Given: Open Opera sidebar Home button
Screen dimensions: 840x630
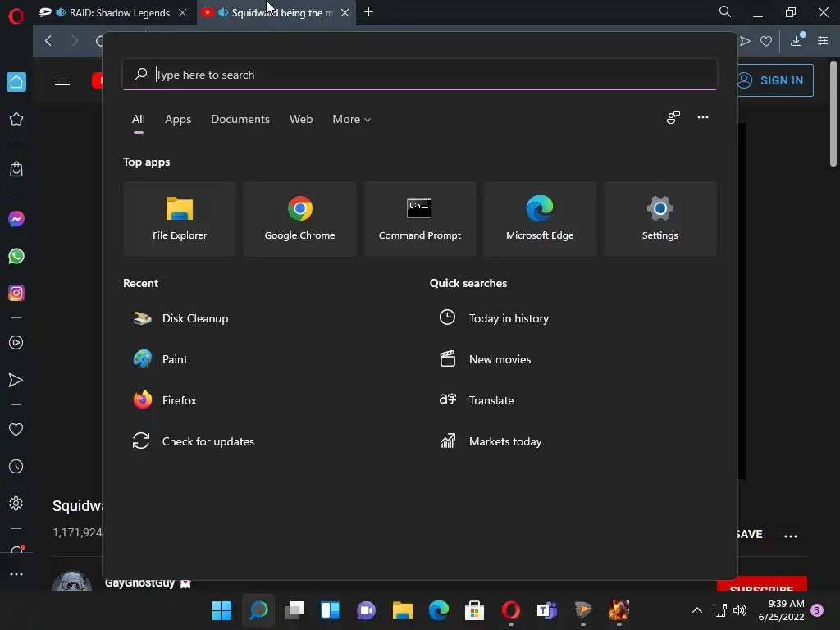Looking at the screenshot, I should [x=16, y=82].
